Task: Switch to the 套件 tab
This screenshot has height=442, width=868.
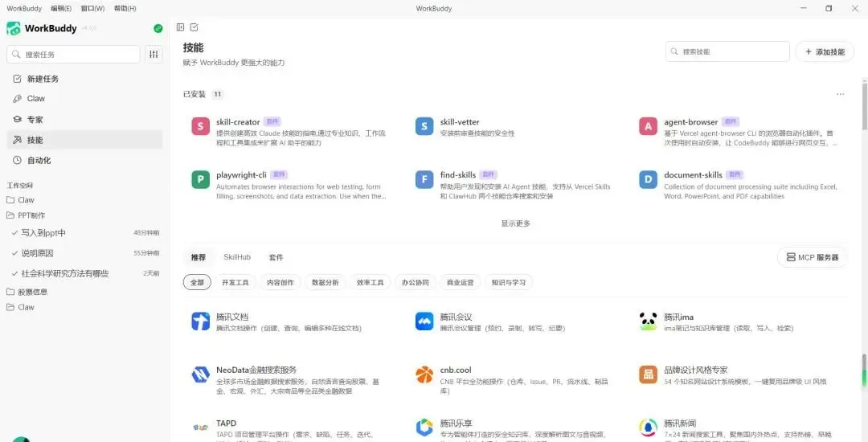Action: pyautogui.click(x=276, y=257)
